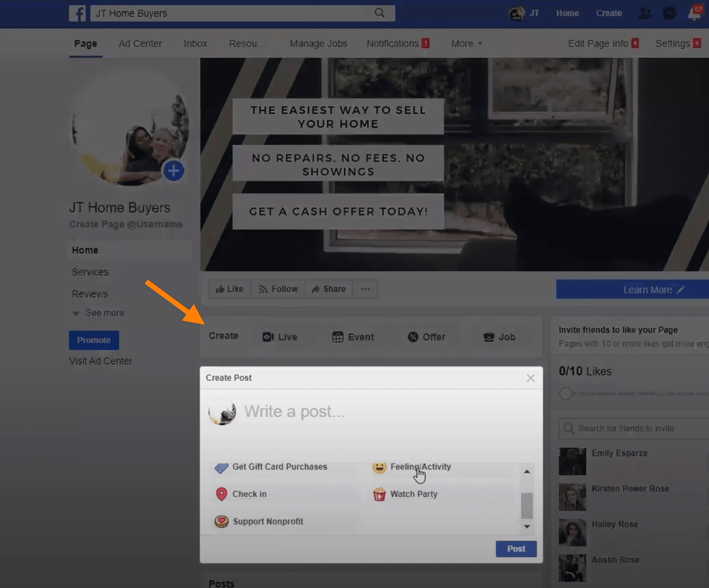Click the Get Gift Card Purchases label
The width and height of the screenshot is (709, 588).
280,467
